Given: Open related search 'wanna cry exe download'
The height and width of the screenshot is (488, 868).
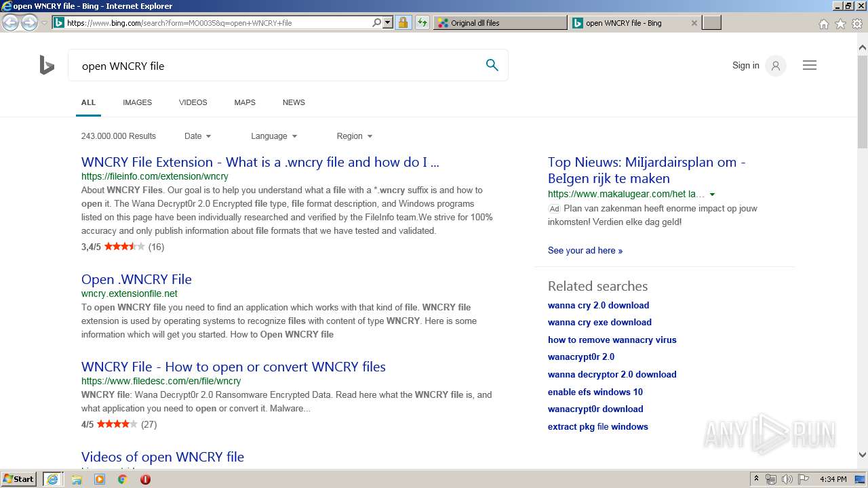Looking at the screenshot, I should coord(599,323).
